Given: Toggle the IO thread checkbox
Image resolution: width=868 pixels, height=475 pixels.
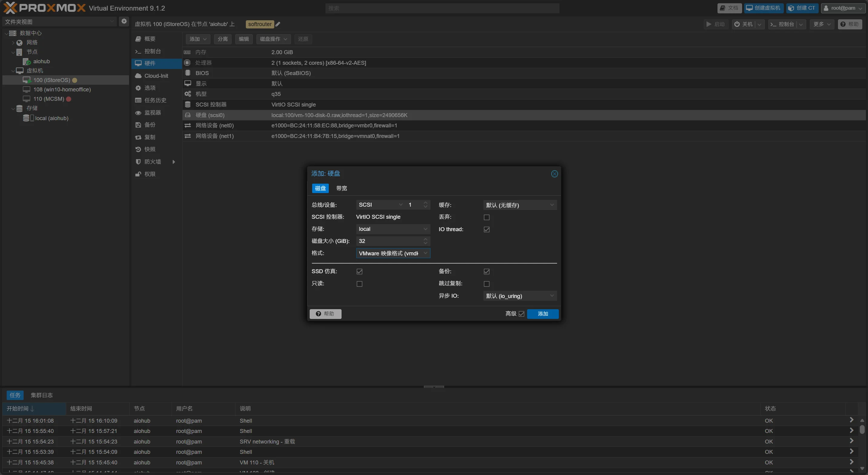Looking at the screenshot, I should [x=486, y=229].
